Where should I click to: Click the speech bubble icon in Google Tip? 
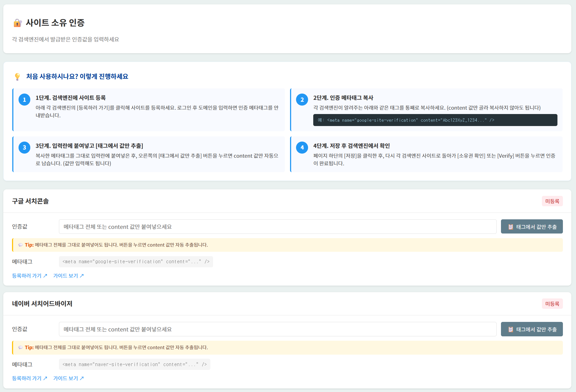click(20, 245)
